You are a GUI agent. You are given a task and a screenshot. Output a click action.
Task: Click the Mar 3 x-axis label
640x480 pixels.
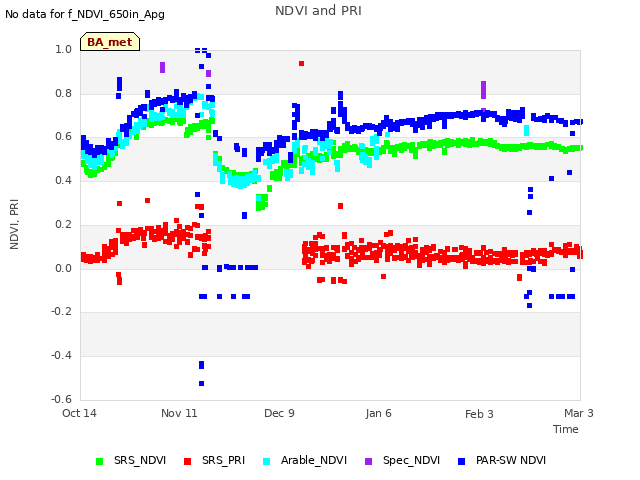click(579, 413)
